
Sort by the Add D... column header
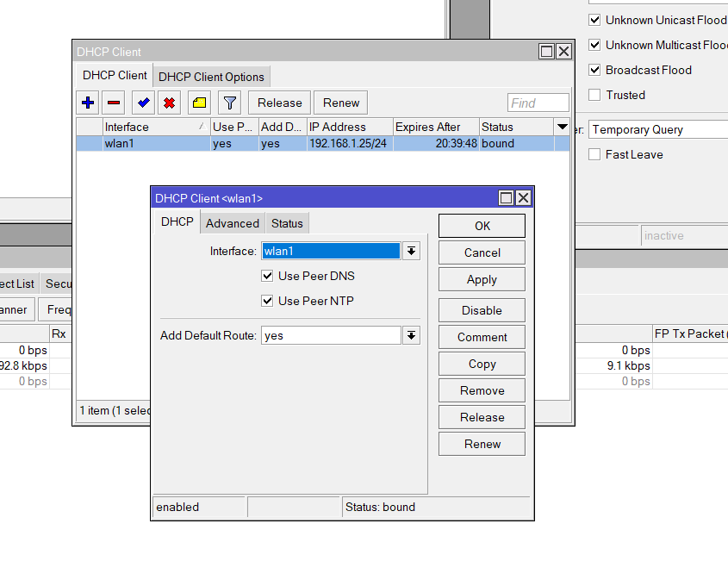(x=283, y=127)
